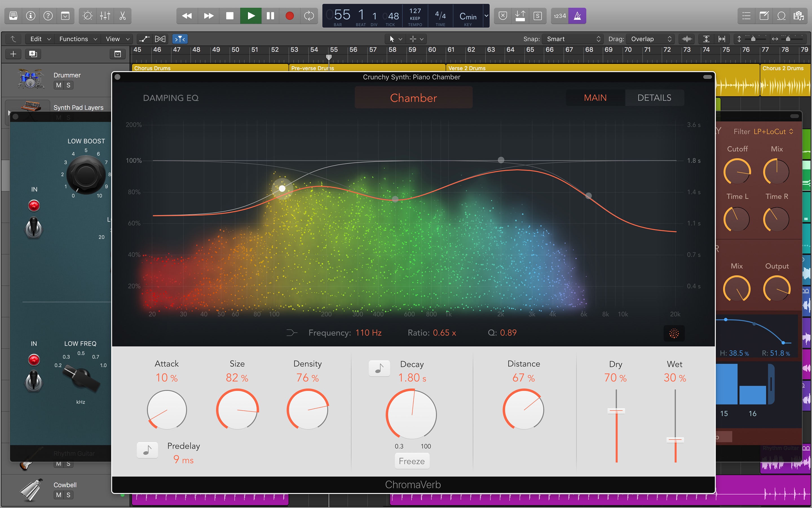Start recording with the Record button
The height and width of the screenshot is (508, 812).
(290, 16)
